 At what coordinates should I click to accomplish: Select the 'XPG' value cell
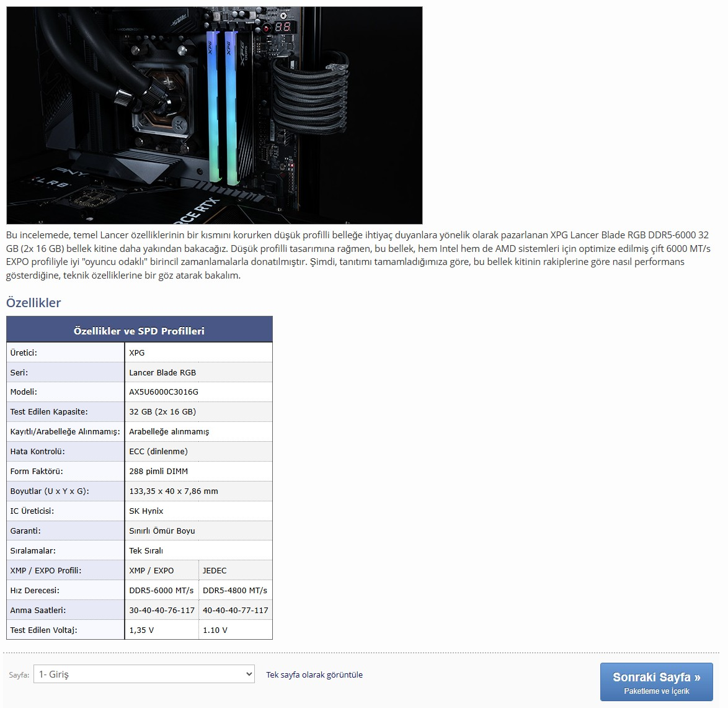[x=198, y=352]
